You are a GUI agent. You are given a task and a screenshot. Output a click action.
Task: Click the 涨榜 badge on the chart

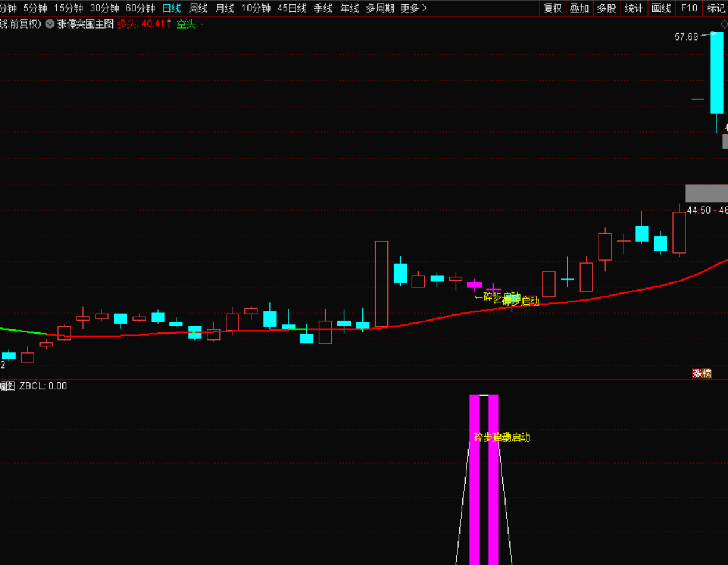[702, 373]
